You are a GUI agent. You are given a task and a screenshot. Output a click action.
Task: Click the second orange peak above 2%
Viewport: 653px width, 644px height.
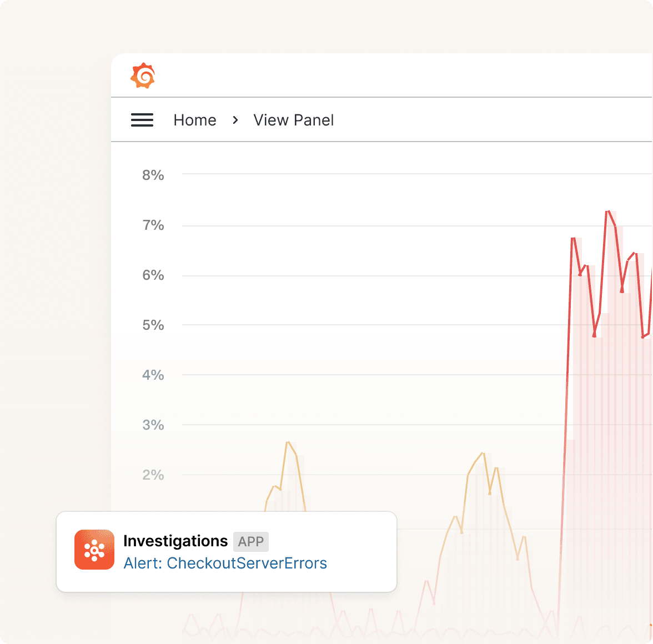pyautogui.click(x=483, y=453)
